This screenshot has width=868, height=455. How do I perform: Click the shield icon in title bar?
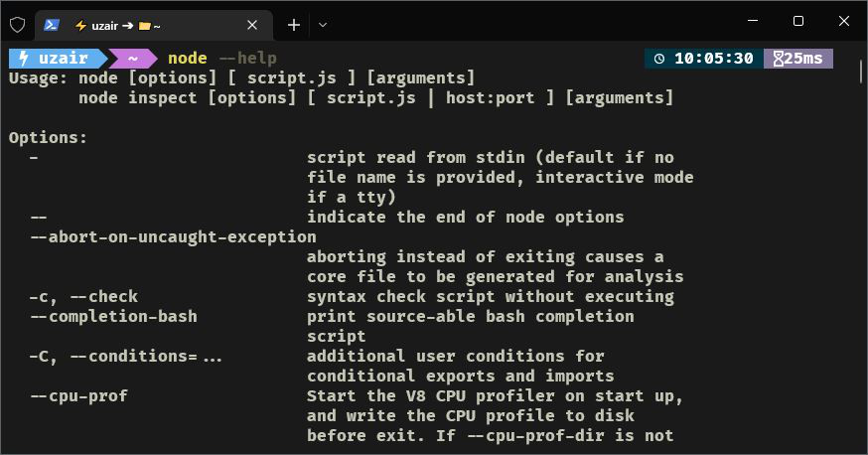[x=17, y=25]
